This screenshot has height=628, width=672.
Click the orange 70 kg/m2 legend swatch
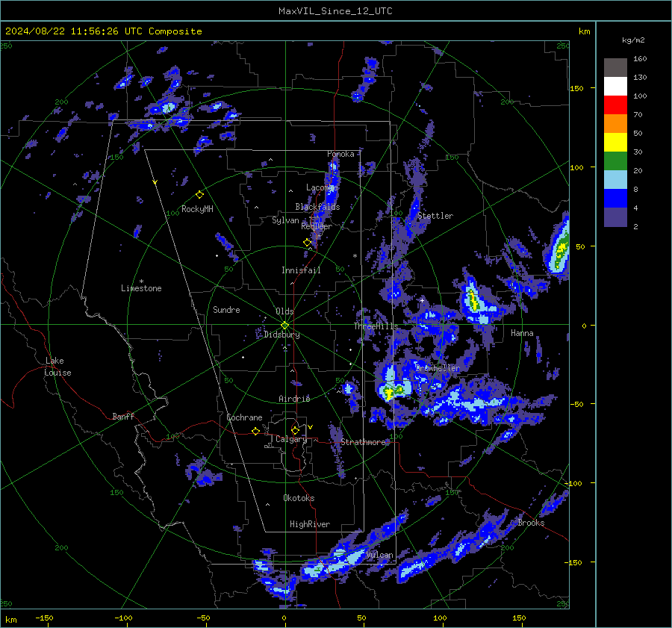[x=615, y=124]
